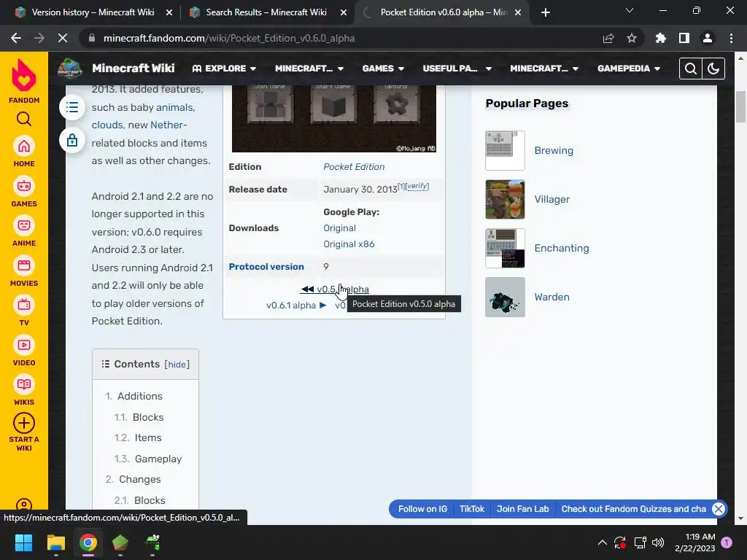Share this page from the address bar
Screen dimensions: 747x560
[x=608, y=38]
